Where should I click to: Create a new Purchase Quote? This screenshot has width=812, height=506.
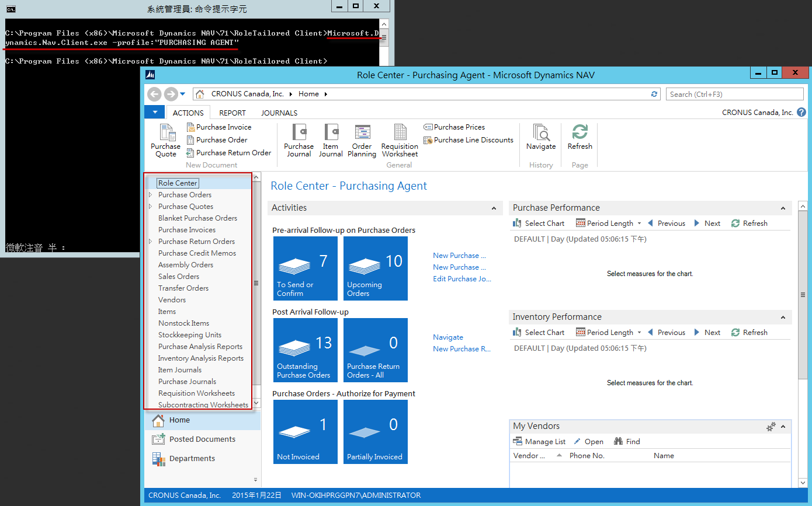click(165, 141)
